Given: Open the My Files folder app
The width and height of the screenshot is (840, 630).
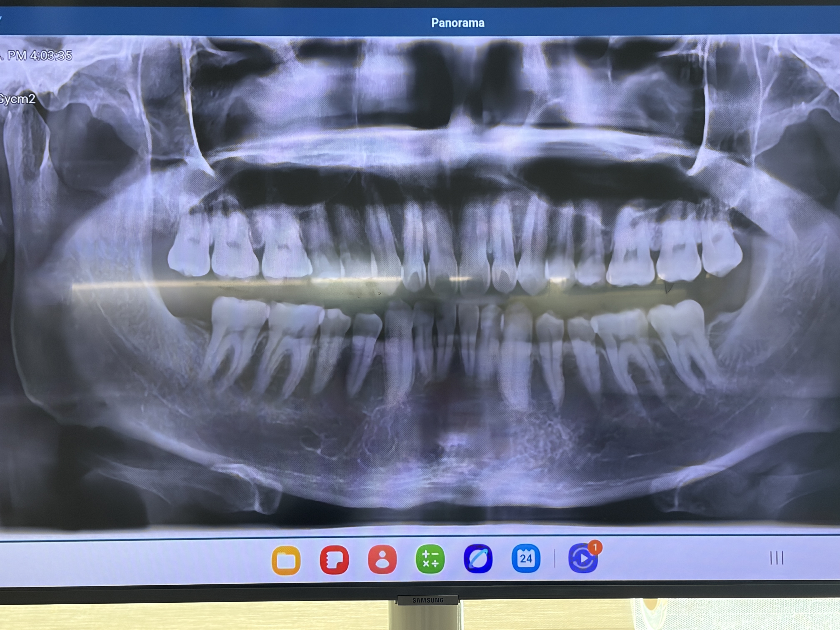Looking at the screenshot, I should (x=286, y=560).
